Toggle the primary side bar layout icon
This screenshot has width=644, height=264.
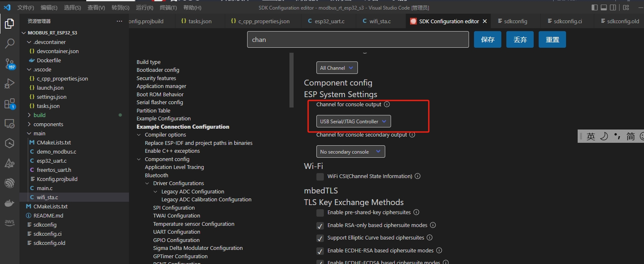coord(595,7)
